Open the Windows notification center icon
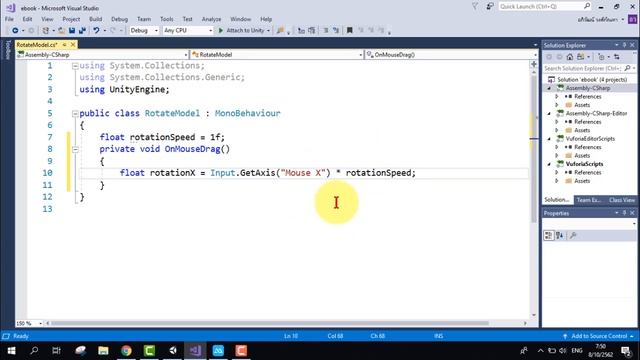 point(627,351)
